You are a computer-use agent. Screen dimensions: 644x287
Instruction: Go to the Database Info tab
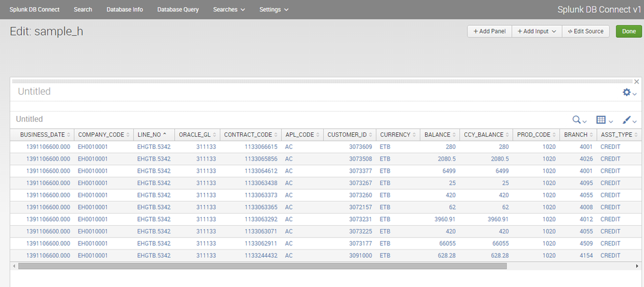124,10
